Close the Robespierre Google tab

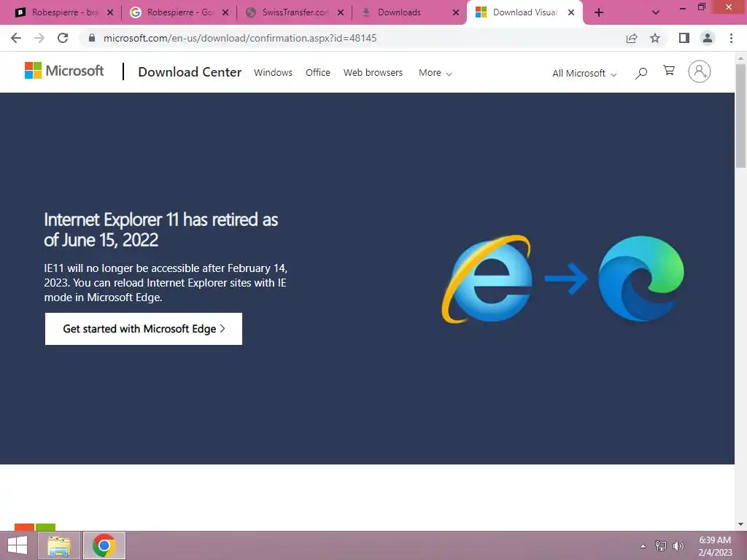(x=225, y=13)
